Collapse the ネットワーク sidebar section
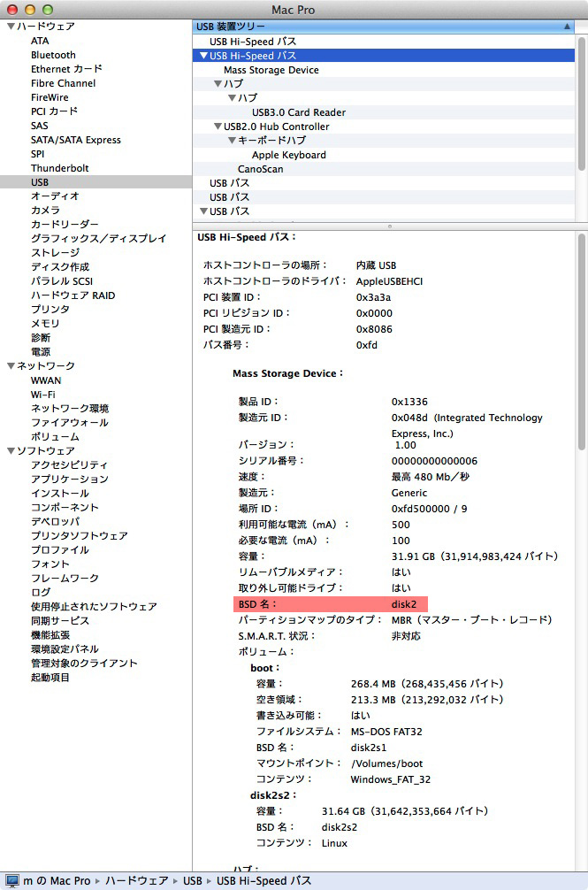The height and width of the screenshot is (890, 588). [11, 366]
